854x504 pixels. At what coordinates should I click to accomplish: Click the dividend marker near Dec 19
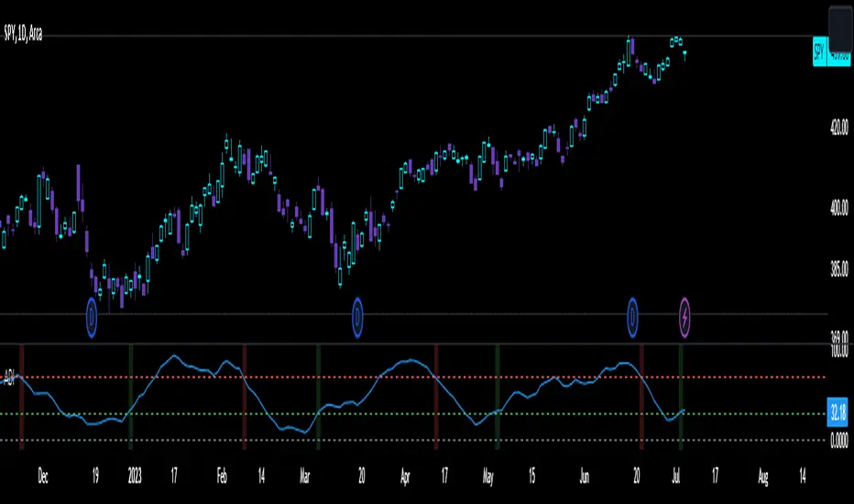pyautogui.click(x=92, y=316)
